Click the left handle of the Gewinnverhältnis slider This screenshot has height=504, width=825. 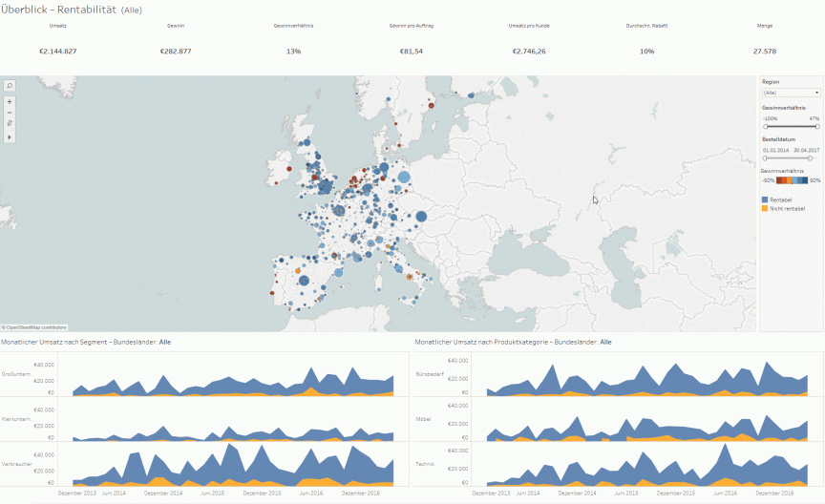tap(764, 126)
